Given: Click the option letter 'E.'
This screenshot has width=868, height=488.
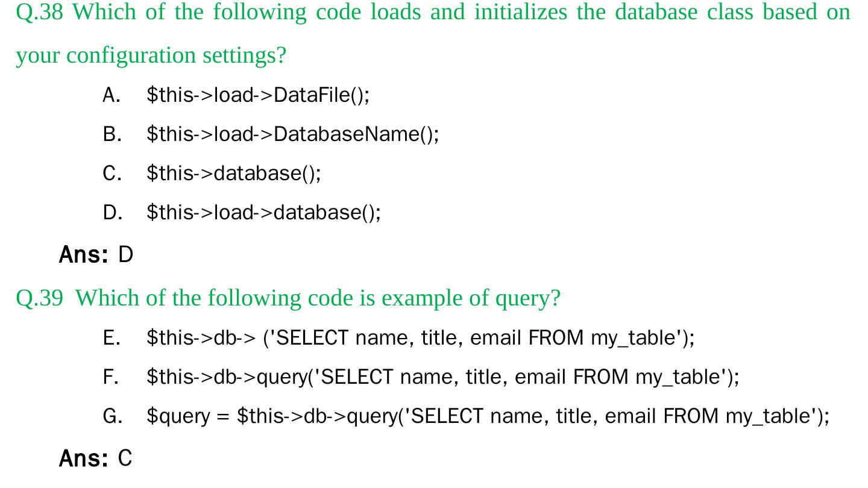Looking at the screenshot, I should tap(112, 338).
